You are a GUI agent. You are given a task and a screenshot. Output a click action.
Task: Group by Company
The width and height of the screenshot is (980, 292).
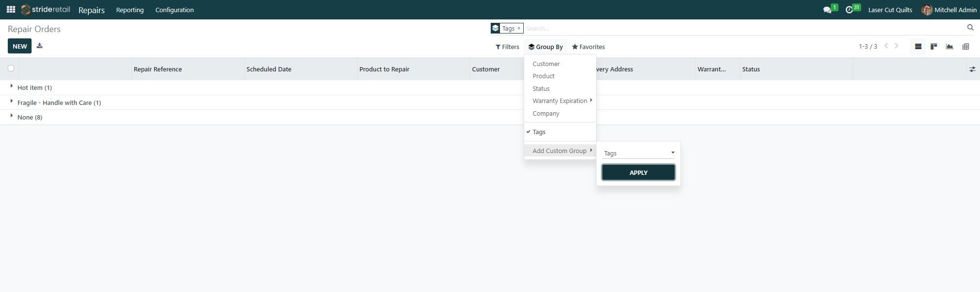[560, 114]
